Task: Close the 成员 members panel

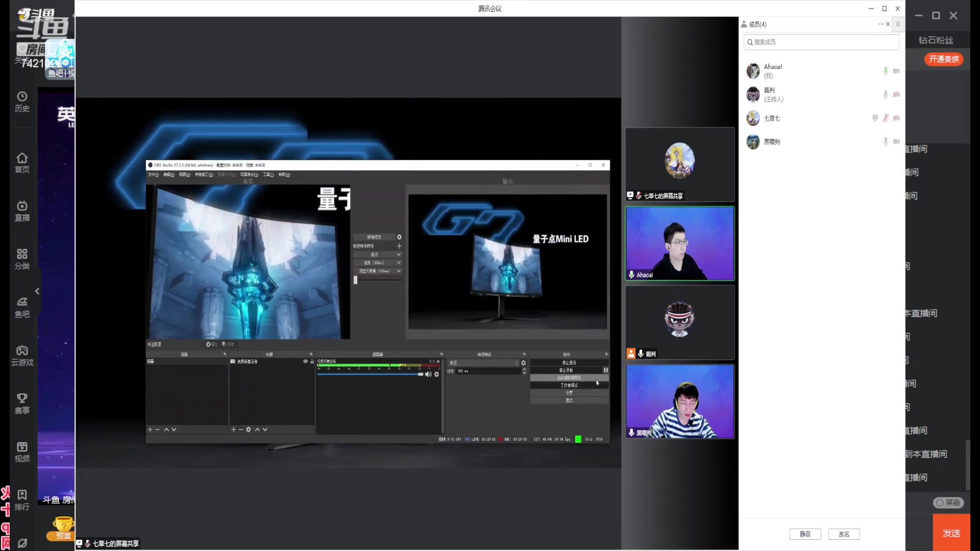Action: (888, 24)
